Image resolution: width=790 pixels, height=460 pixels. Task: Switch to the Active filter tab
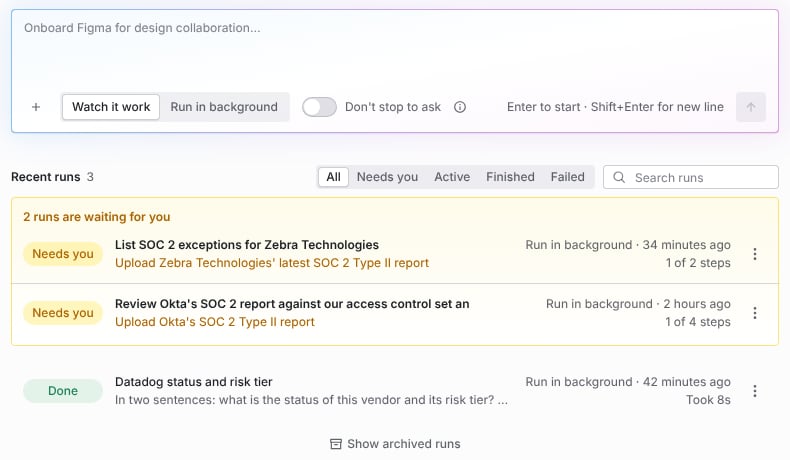(x=452, y=177)
